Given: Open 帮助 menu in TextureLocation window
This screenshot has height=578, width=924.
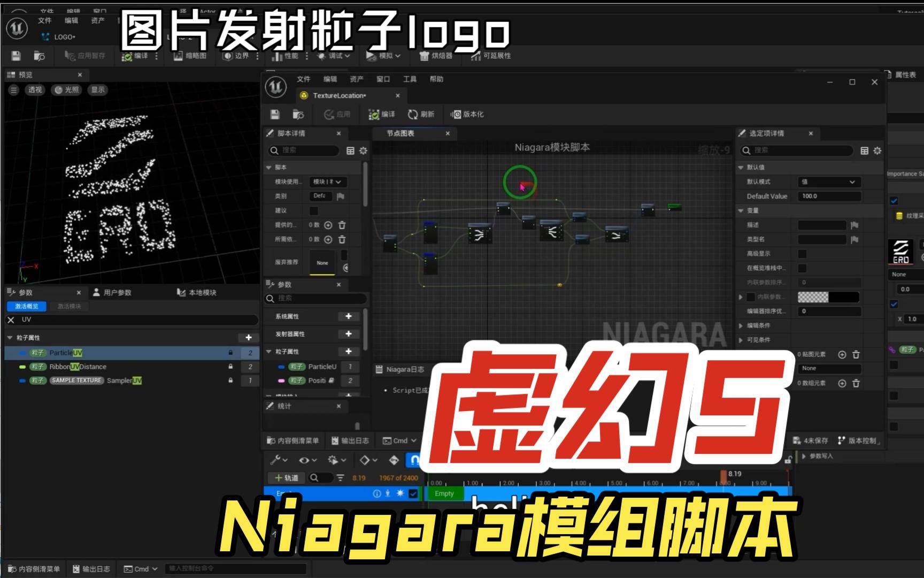Looking at the screenshot, I should pos(437,79).
